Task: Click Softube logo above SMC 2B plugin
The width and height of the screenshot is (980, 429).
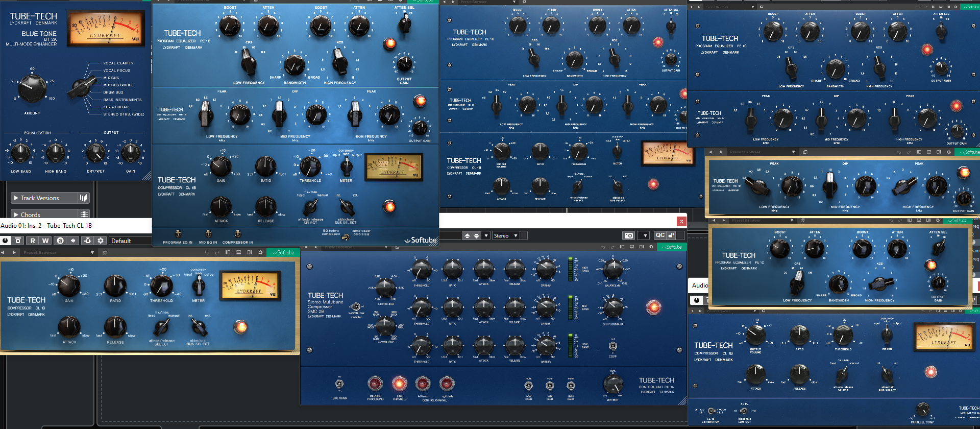Action: pyautogui.click(x=671, y=247)
